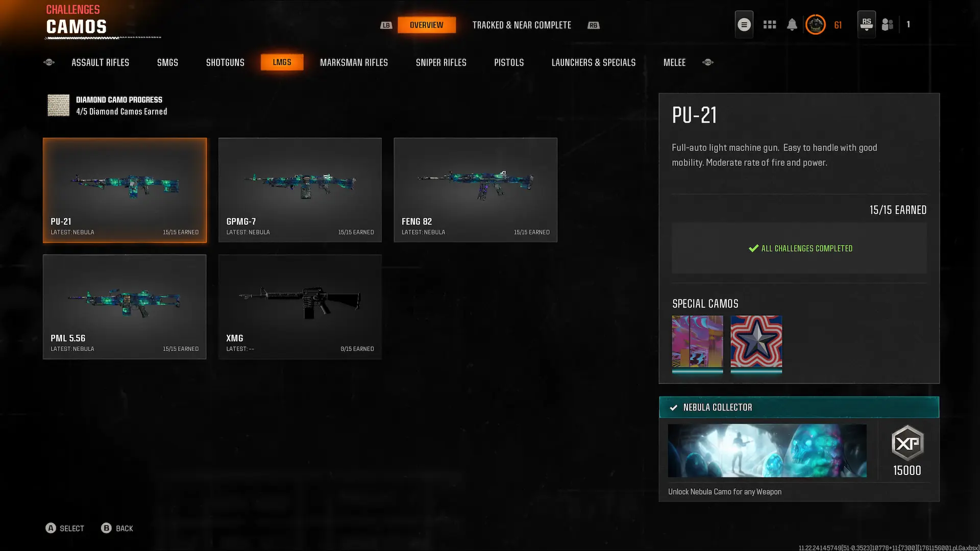Screen dimensions: 980x551
Task: Open the social party icon
Action: click(887, 24)
